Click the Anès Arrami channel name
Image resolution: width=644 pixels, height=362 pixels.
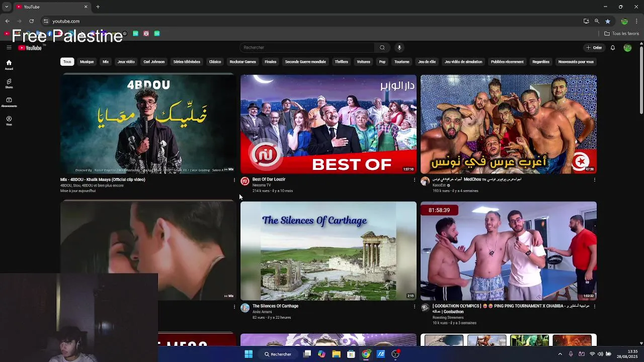262,312
